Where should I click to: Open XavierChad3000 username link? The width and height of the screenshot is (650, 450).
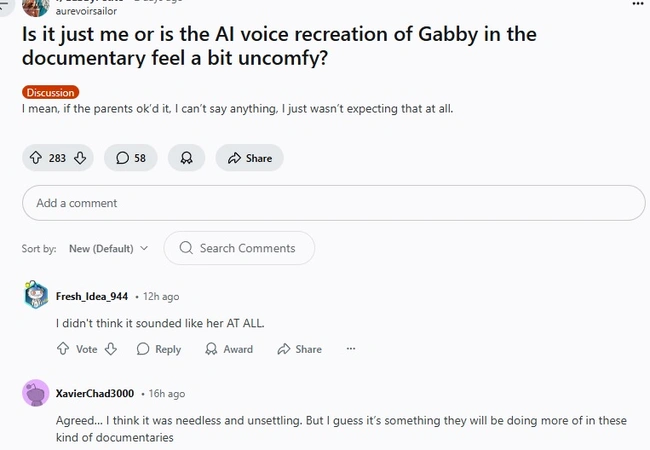coord(95,393)
